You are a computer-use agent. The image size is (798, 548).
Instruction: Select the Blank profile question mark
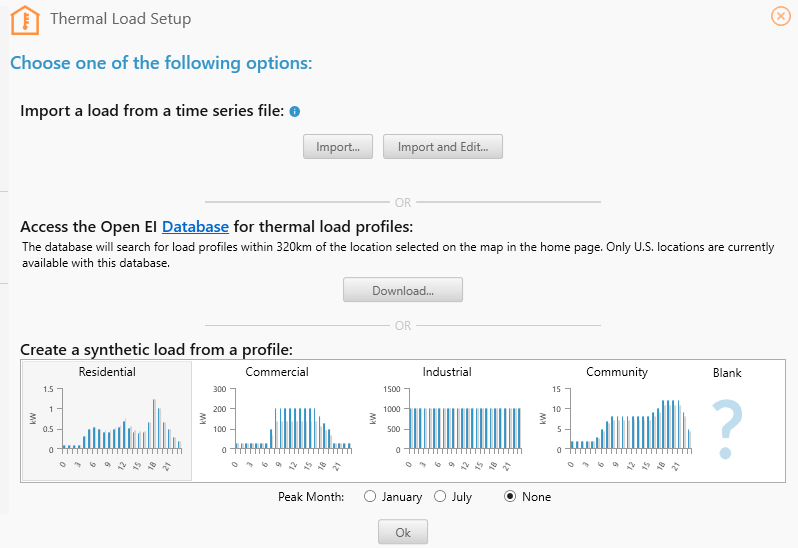click(x=729, y=426)
